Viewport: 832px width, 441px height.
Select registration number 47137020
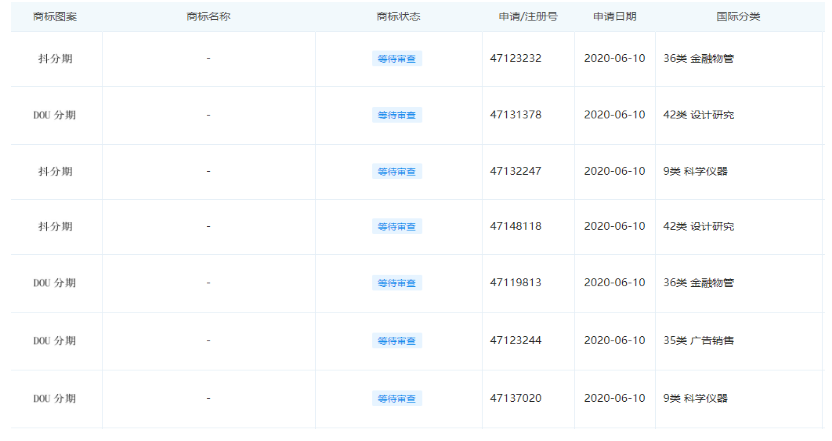click(516, 398)
